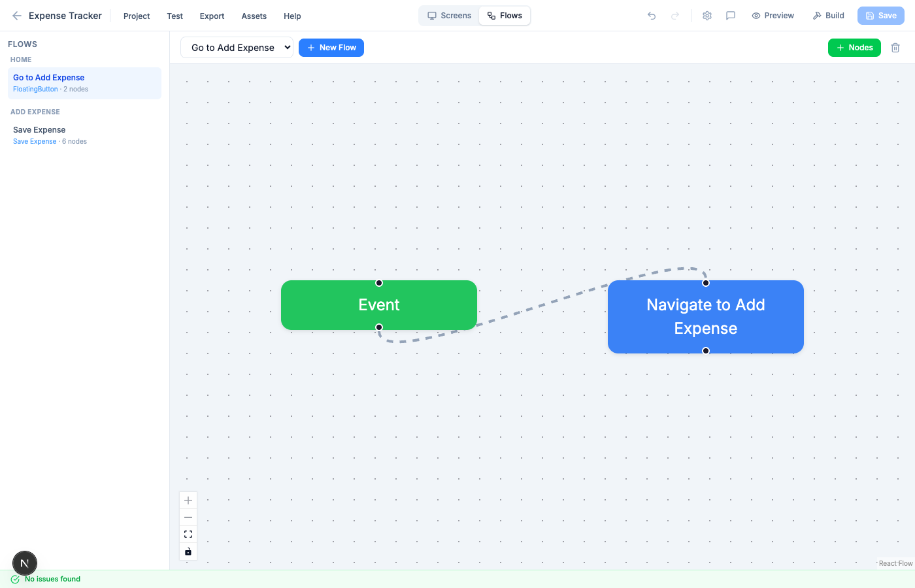Image resolution: width=915 pixels, height=588 pixels.
Task: Open the settings gear
Action: 707,16
